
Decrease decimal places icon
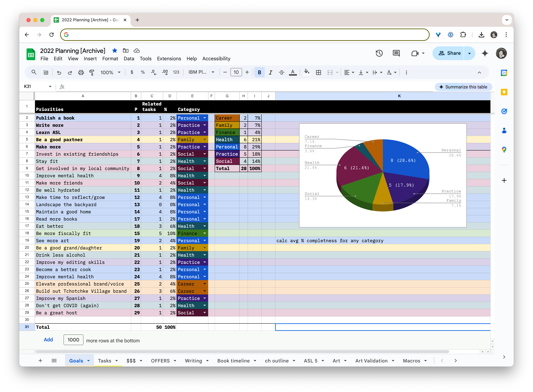154,72
